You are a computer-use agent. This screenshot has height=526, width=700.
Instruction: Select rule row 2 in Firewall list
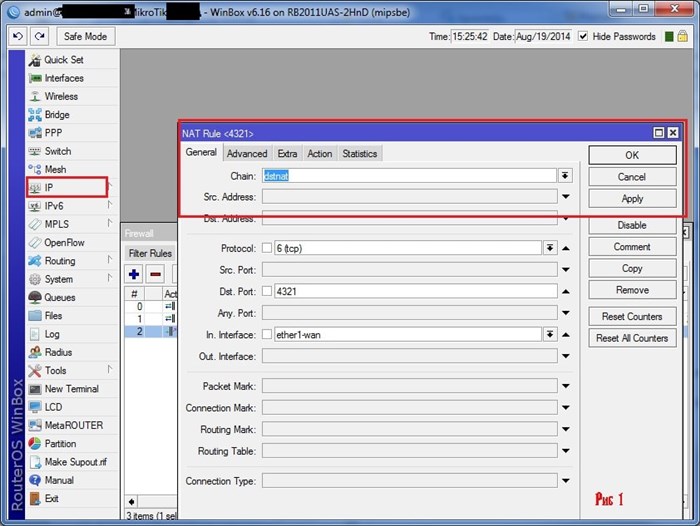tap(151, 331)
